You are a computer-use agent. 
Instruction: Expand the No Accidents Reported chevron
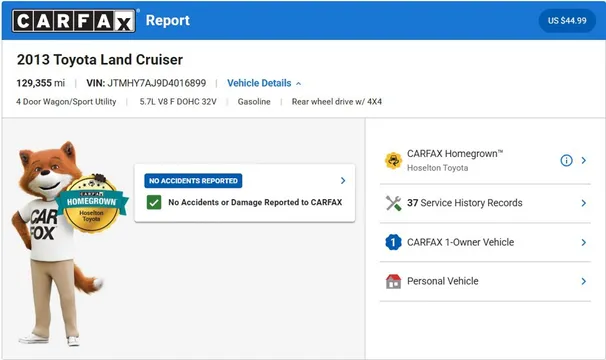[343, 181]
